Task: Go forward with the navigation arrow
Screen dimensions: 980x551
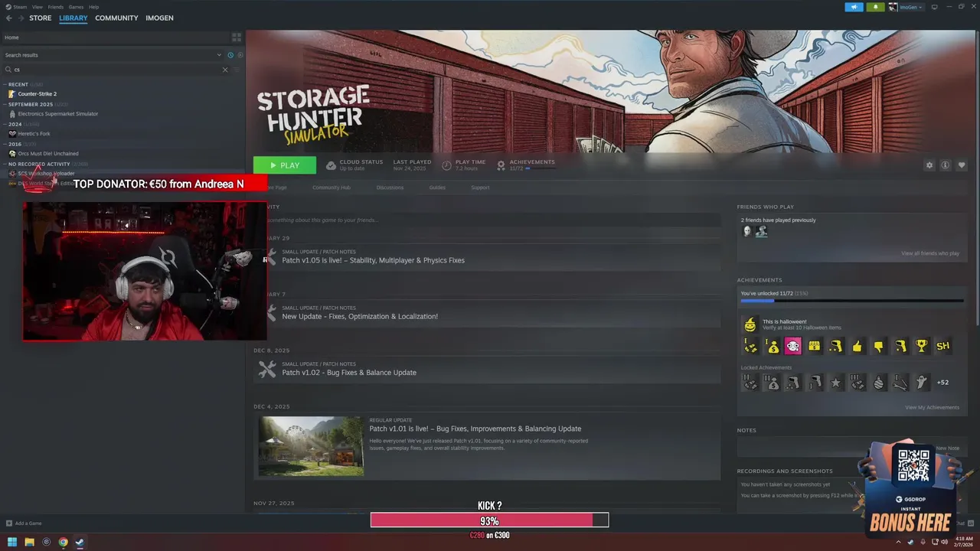Action: [x=21, y=18]
